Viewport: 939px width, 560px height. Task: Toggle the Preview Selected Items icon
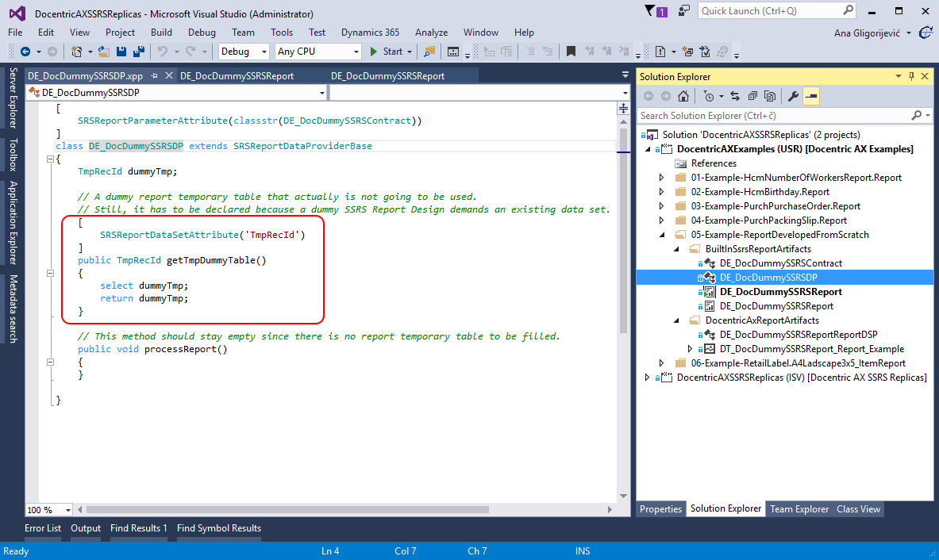click(811, 96)
